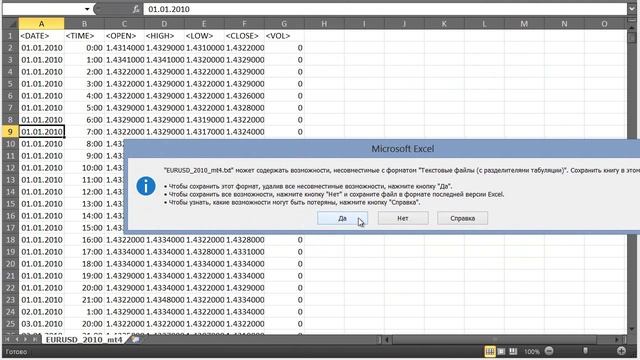Click the Готово status bar text
This screenshot has height=360, width=640.
tap(16, 351)
